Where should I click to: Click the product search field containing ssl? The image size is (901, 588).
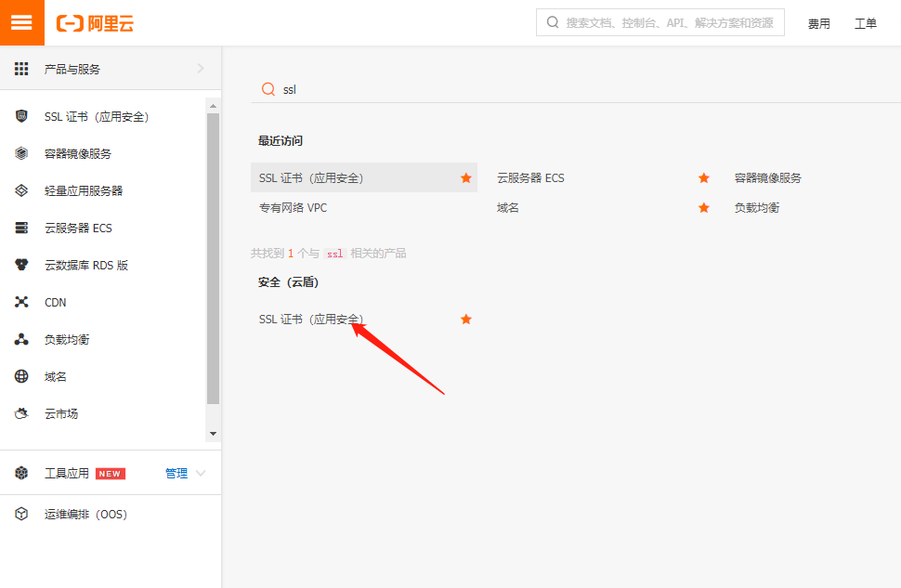point(576,89)
